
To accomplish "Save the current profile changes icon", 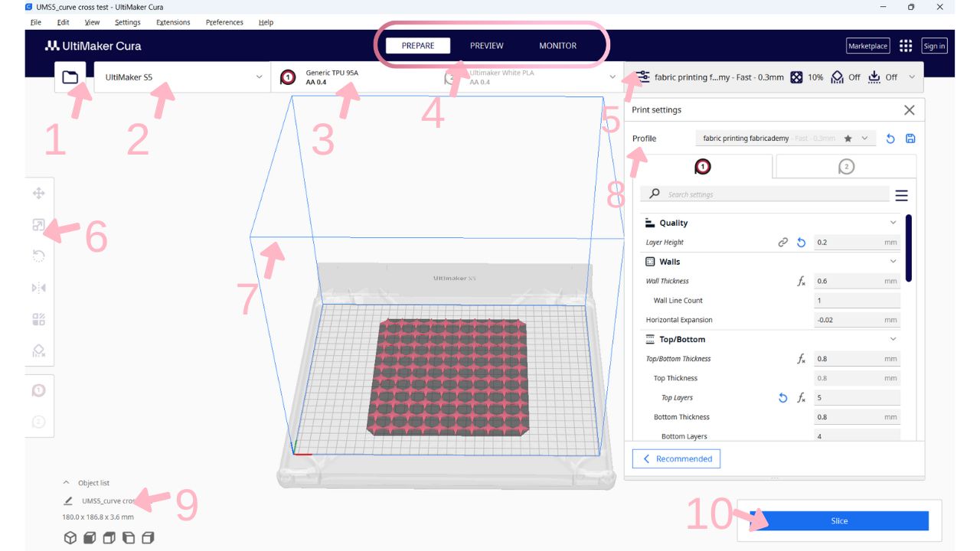I will tap(910, 139).
